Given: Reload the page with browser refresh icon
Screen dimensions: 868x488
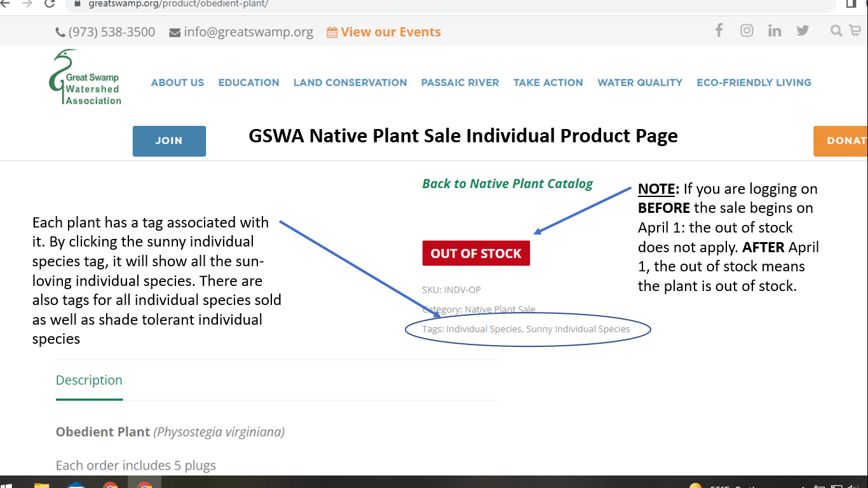Looking at the screenshot, I should (x=50, y=4).
